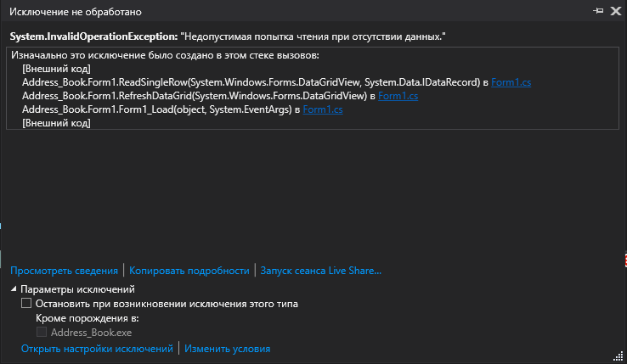Click first [Внешний код] stack entry
Viewport: 627px width, 364px height.
pyautogui.click(x=56, y=69)
